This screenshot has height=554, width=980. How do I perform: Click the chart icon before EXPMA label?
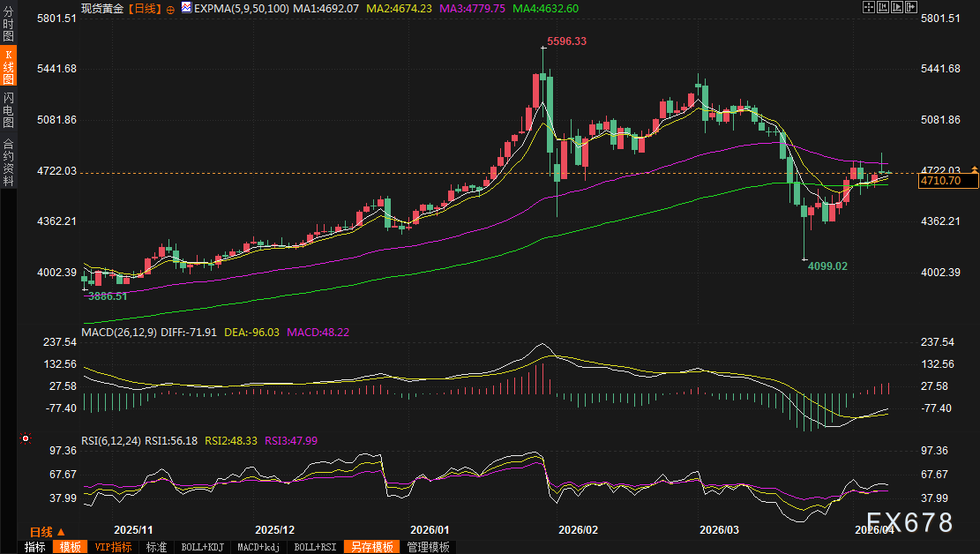pos(186,8)
